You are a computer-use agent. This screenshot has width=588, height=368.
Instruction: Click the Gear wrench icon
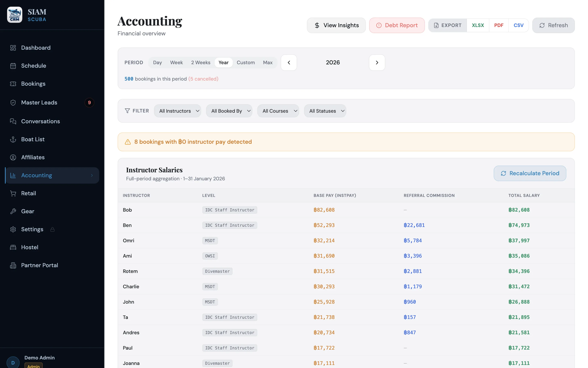pyautogui.click(x=13, y=211)
